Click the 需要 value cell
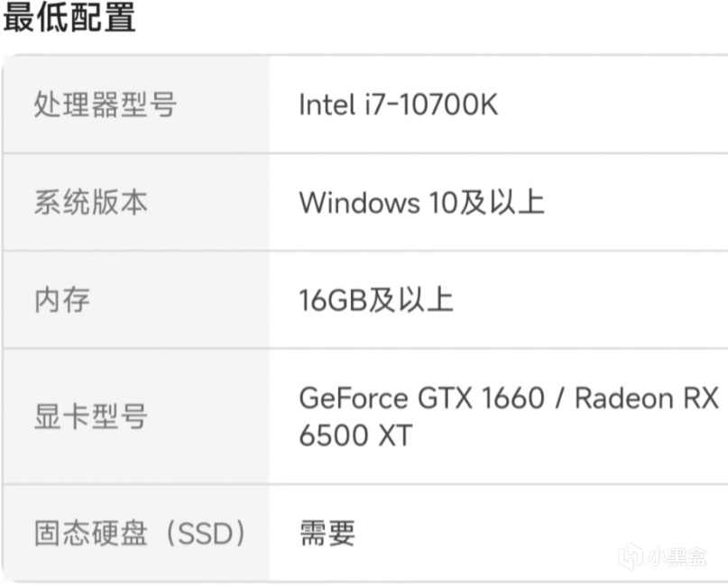728x585 pixels. click(327, 533)
